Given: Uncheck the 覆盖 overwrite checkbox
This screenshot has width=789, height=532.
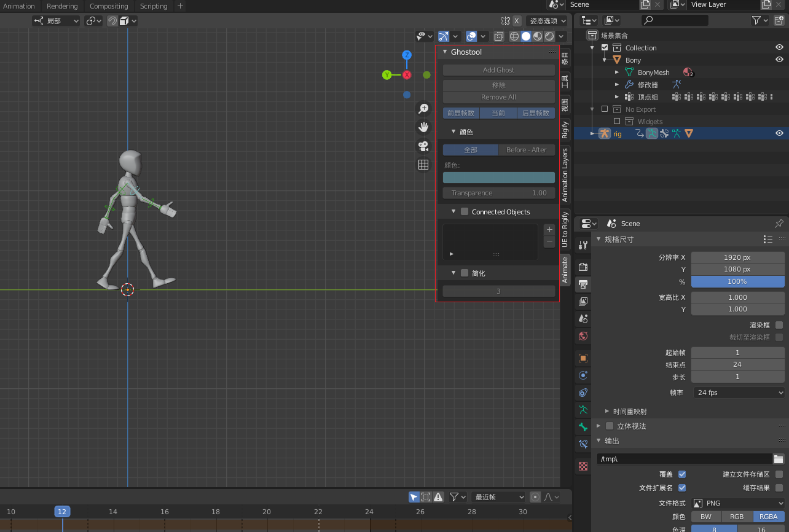Looking at the screenshot, I should click(682, 474).
